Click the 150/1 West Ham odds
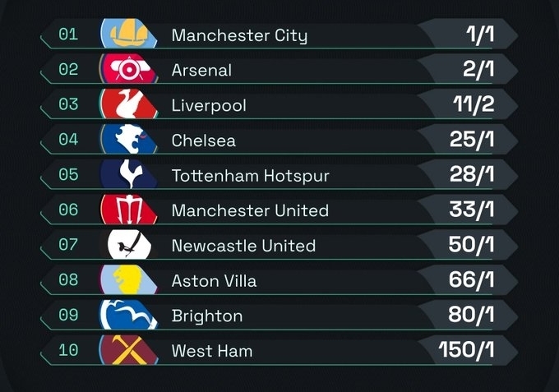 coord(466,350)
